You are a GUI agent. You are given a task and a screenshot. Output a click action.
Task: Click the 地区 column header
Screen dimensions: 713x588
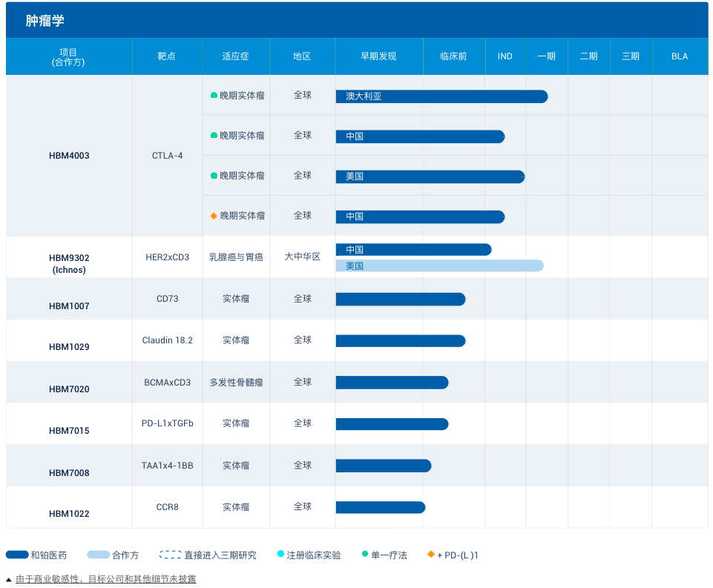pos(302,56)
